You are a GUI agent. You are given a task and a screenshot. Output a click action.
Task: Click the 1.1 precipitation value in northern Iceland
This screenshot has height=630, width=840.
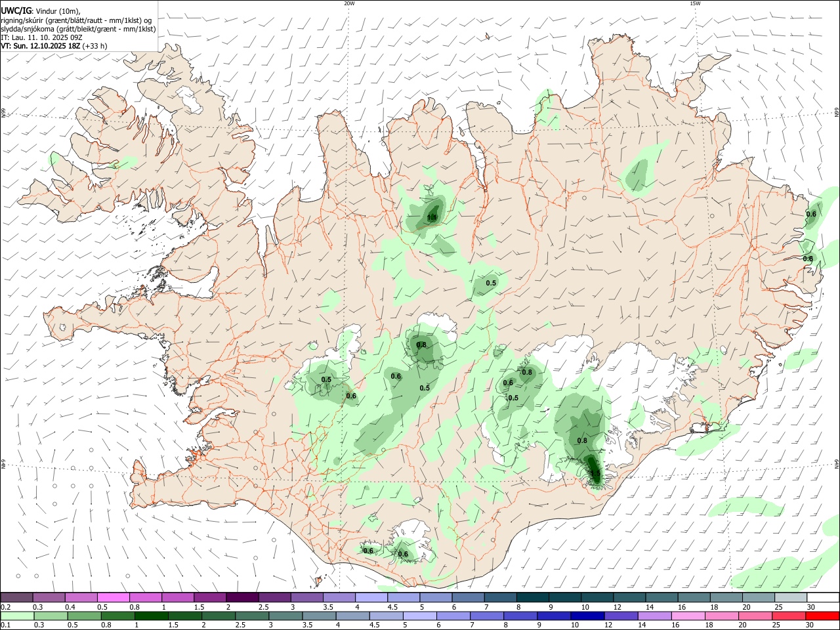point(432,217)
